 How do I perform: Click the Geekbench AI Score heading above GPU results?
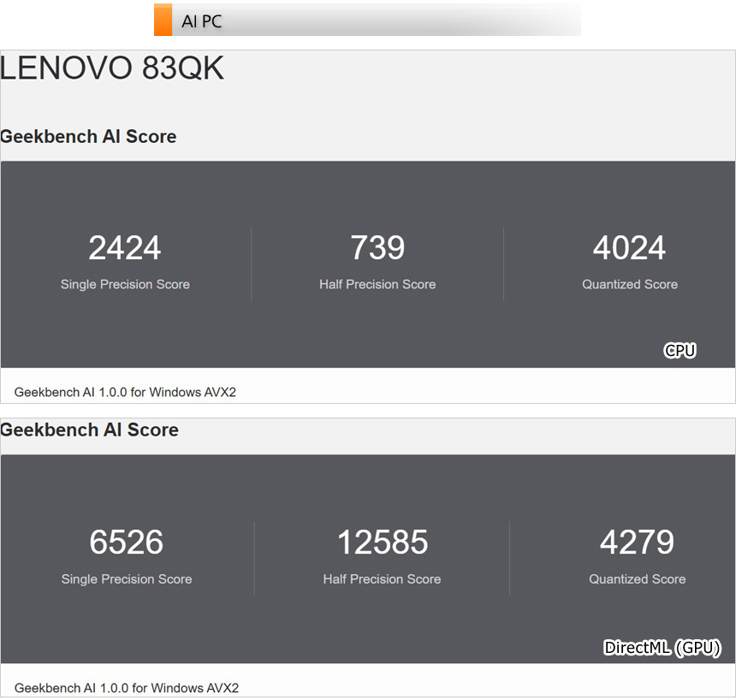pyautogui.click(x=89, y=430)
